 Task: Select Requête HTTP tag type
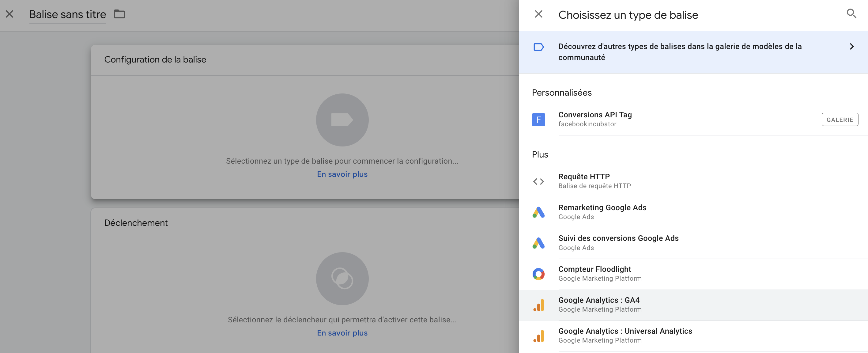pyautogui.click(x=693, y=181)
